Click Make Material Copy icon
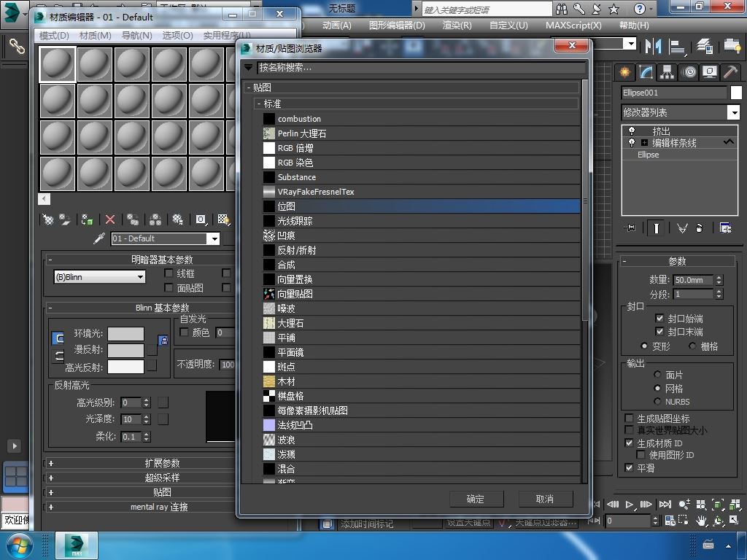This screenshot has height=560, width=747. point(133,219)
